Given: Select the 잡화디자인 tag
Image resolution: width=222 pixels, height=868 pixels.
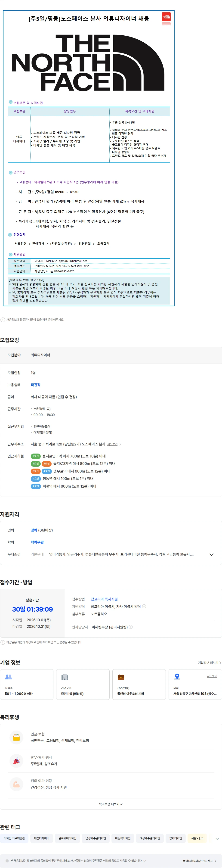Looking at the screenshot, I should click(x=176, y=838).
